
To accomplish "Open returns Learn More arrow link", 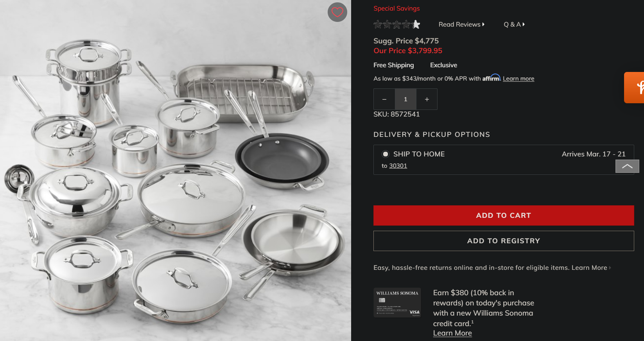I will pyautogui.click(x=591, y=268).
